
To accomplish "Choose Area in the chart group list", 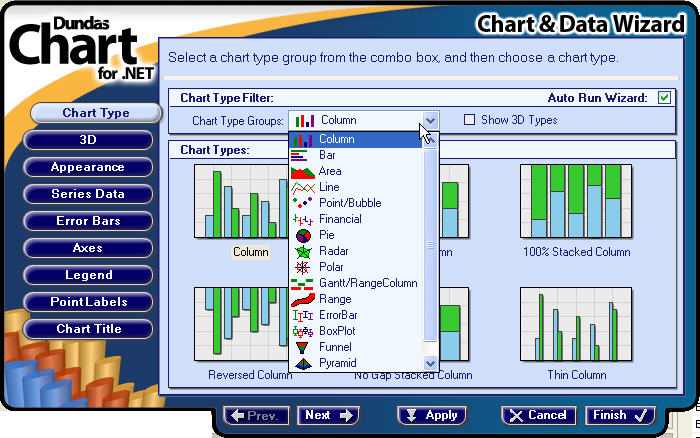I will pyautogui.click(x=356, y=171).
